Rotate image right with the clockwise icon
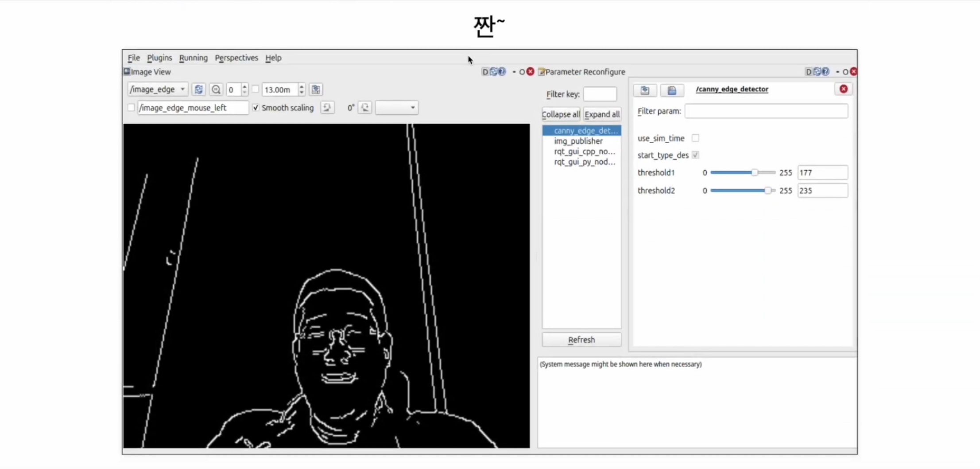Image resolution: width=980 pixels, height=469 pixels. point(365,108)
